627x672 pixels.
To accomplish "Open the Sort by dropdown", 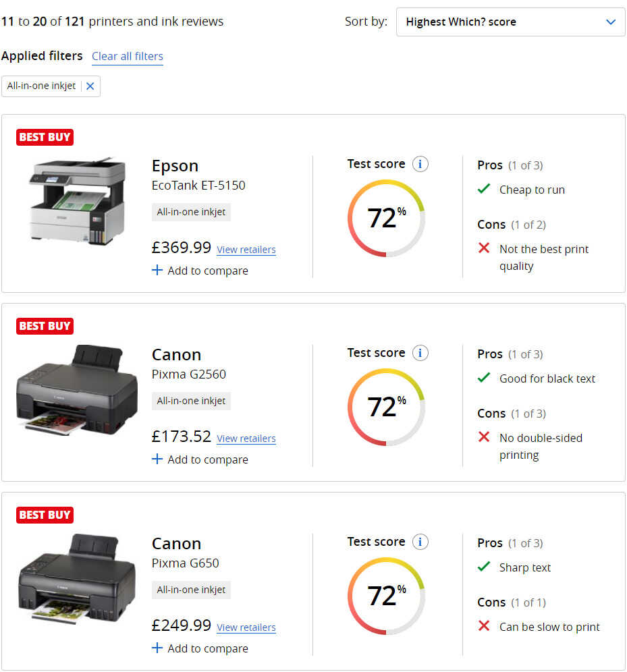I will (510, 22).
